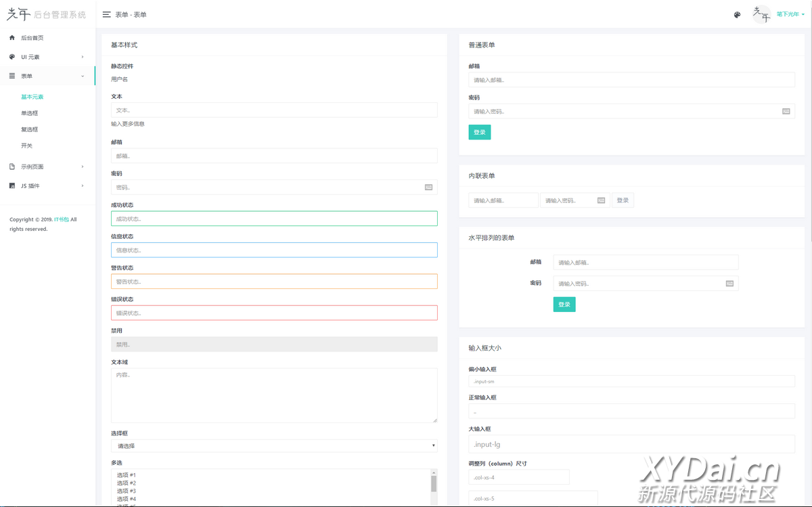Open the 笔下光年 user dropdown
Image resolution: width=812 pixels, height=507 pixels.
[790, 14]
